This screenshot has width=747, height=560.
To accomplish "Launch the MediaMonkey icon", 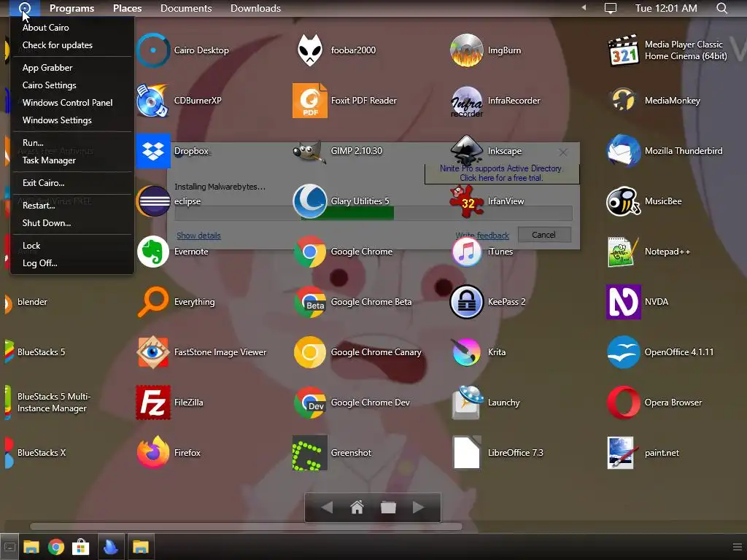I will tap(623, 101).
